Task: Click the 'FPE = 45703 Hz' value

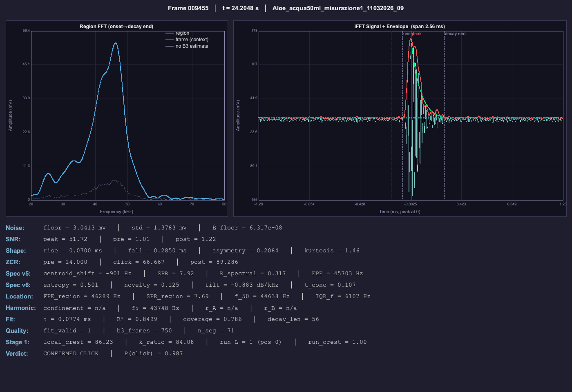Action: tap(337, 274)
